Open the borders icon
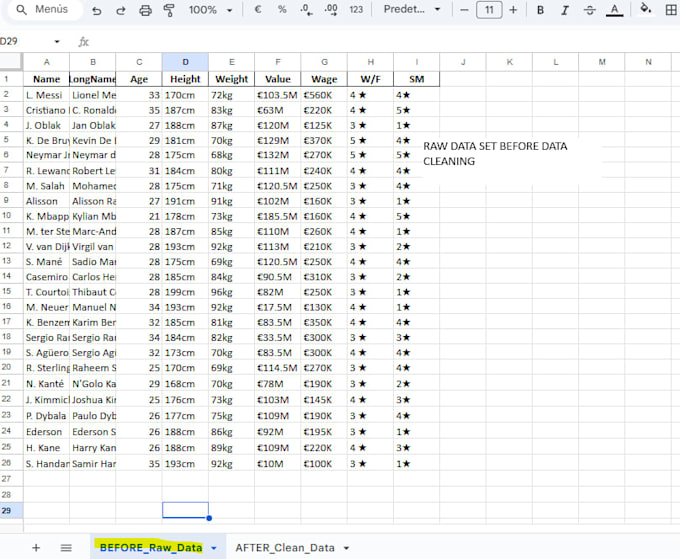 pyautogui.click(x=671, y=10)
